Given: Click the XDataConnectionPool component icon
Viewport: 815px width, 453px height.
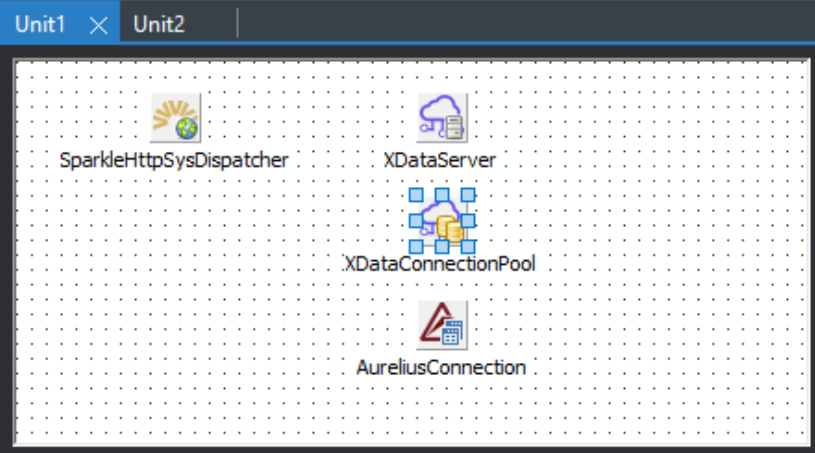Looking at the screenshot, I should tap(442, 221).
